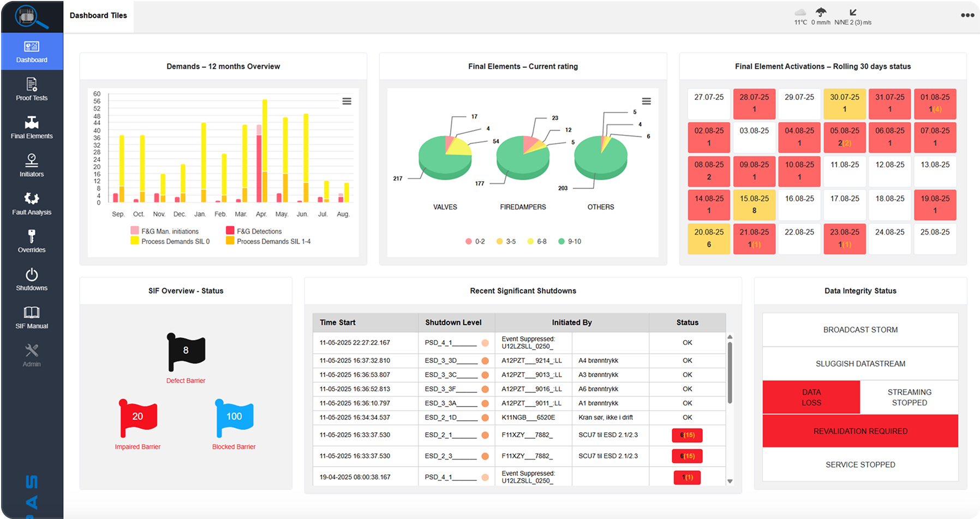Click the DATA LOSS status tile
The image size is (980, 519).
(811, 397)
